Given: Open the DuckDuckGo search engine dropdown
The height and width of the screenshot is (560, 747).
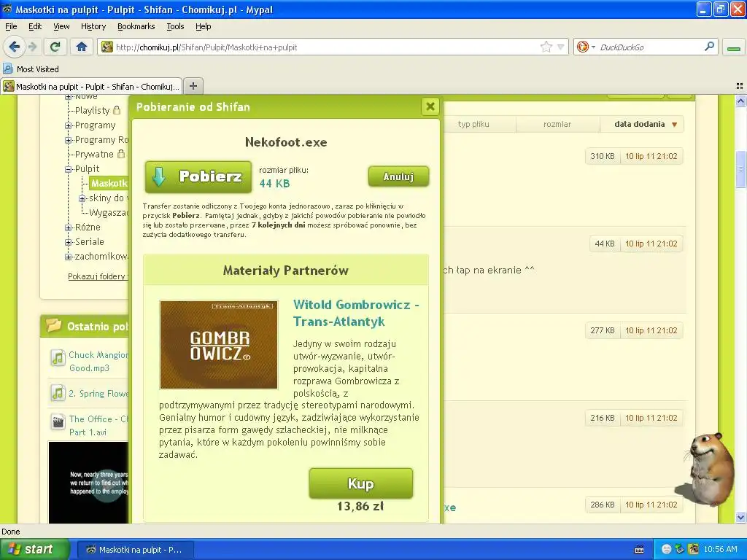Looking at the screenshot, I should pos(586,47).
